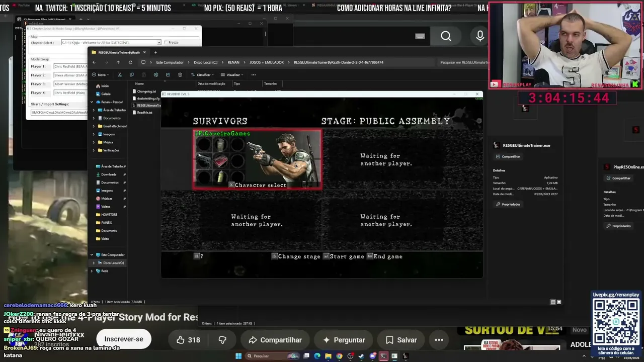The width and height of the screenshot is (644, 362).
Task: Click the 'Disco Local (C:)' breadcrumb in address bar
Action: pos(206,62)
